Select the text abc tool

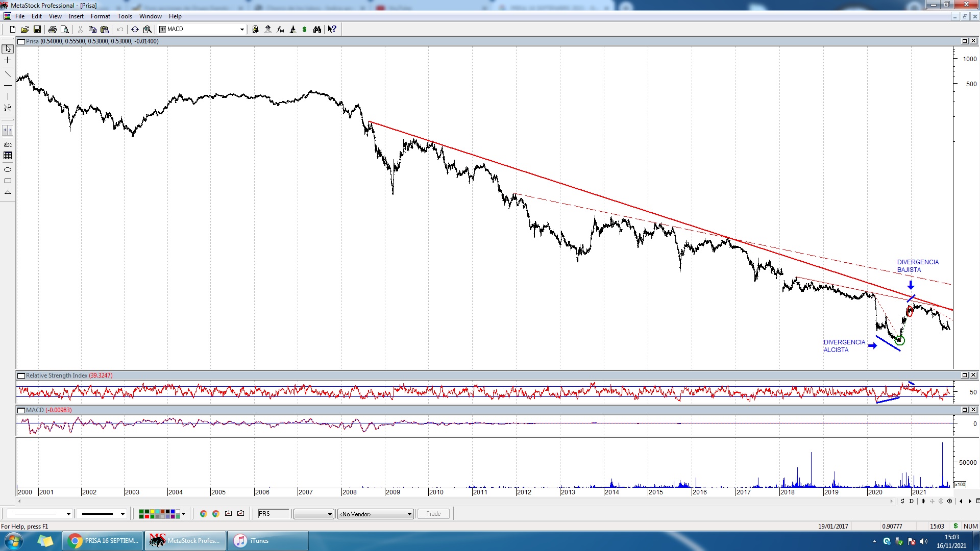tap(8, 145)
